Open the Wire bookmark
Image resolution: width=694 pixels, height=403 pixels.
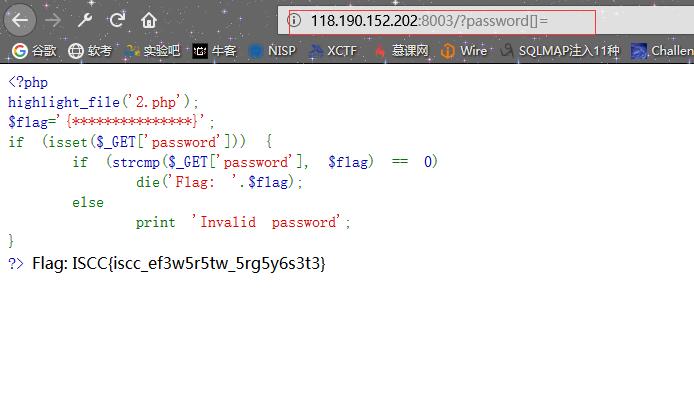tap(464, 51)
